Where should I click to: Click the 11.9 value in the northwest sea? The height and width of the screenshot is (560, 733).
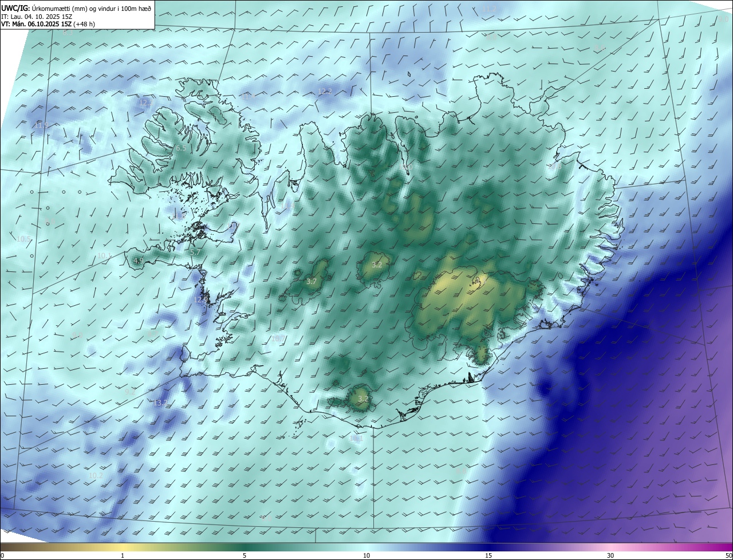41,125
